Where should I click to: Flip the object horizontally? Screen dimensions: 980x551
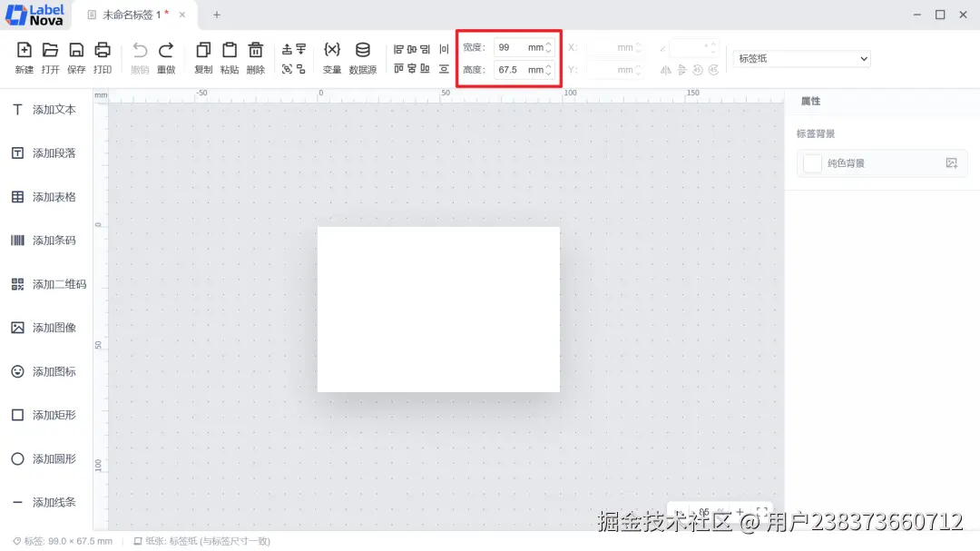(666, 70)
